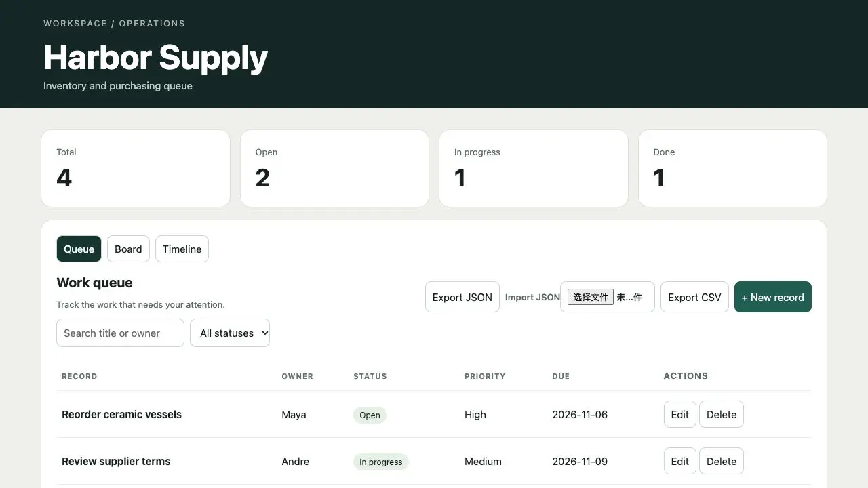Click due date 2026-11-06

(x=580, y=414)
